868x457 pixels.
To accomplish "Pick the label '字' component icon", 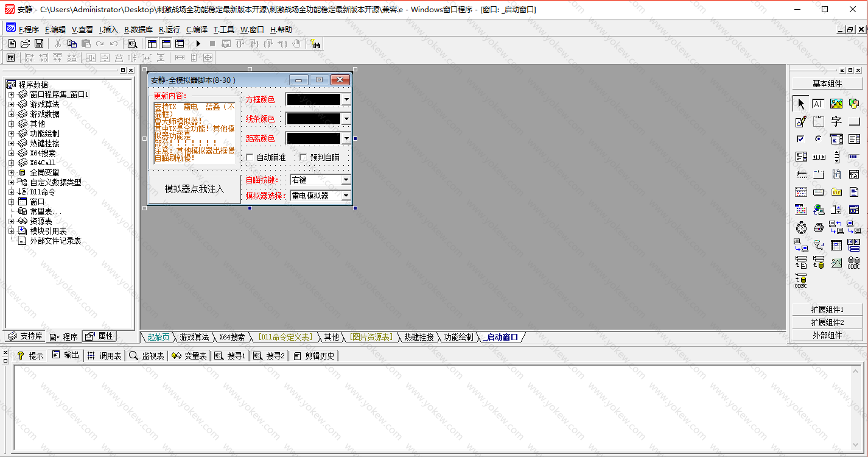I will (836, 122).
